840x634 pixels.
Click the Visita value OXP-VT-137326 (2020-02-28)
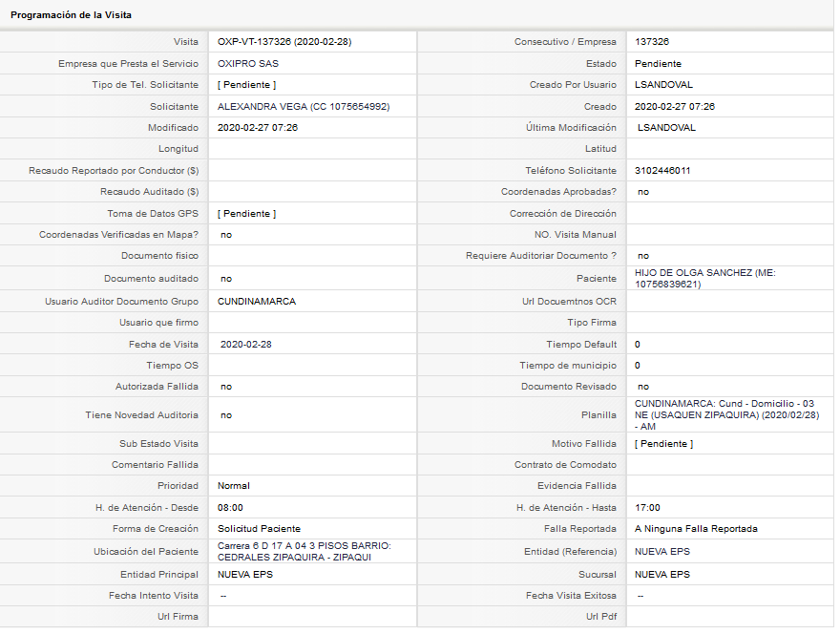tap(283, 42)
